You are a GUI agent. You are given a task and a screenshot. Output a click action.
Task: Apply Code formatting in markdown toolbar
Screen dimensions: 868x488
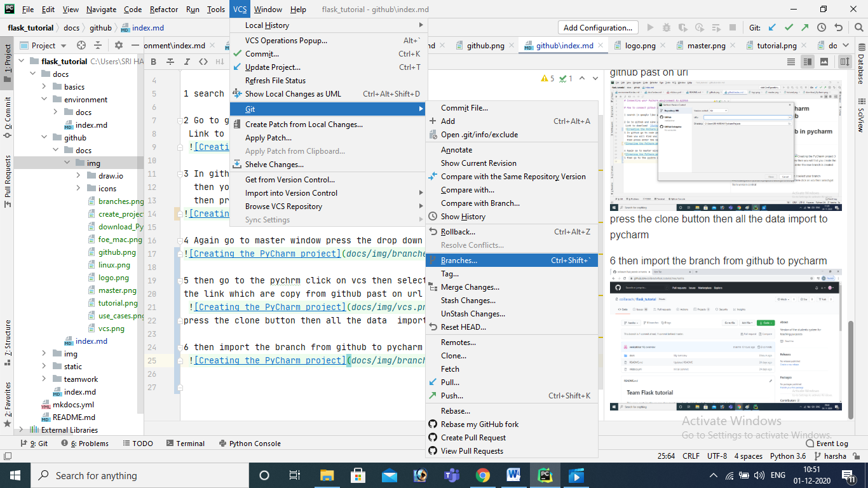tap(203, 62)
